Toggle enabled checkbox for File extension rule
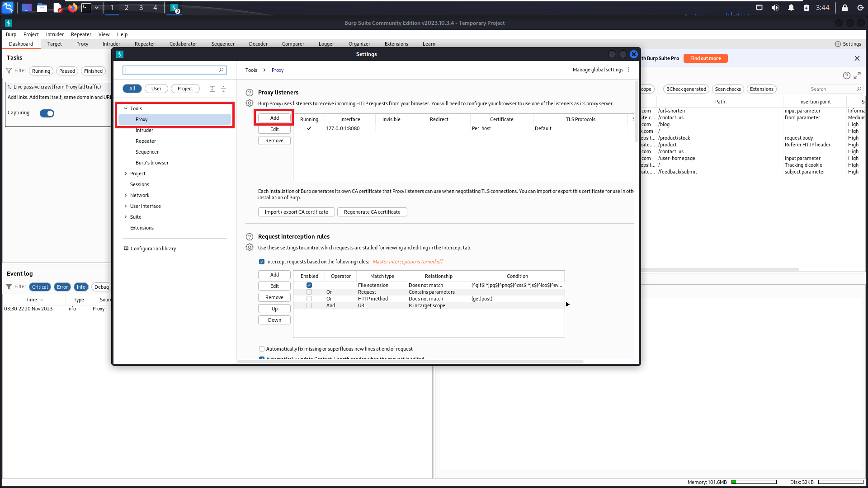Viewport: 868px width, 488px height. pyautogui.click(x=309, y=285)
